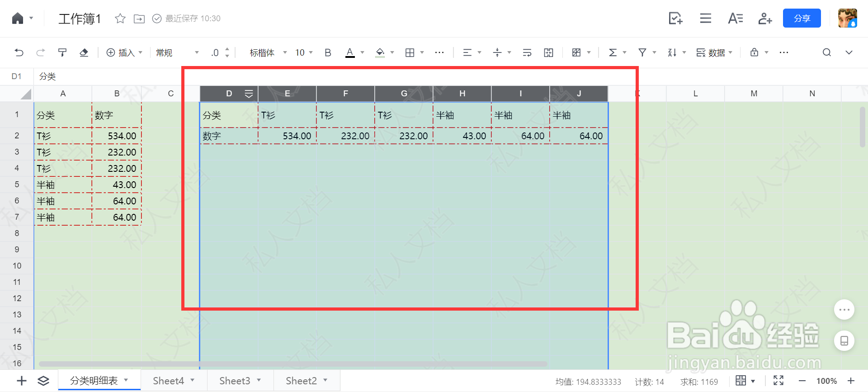Click the fullscreen icon in status bar
Viewport: 868px width, 392px height.
[x=778, y=381]
